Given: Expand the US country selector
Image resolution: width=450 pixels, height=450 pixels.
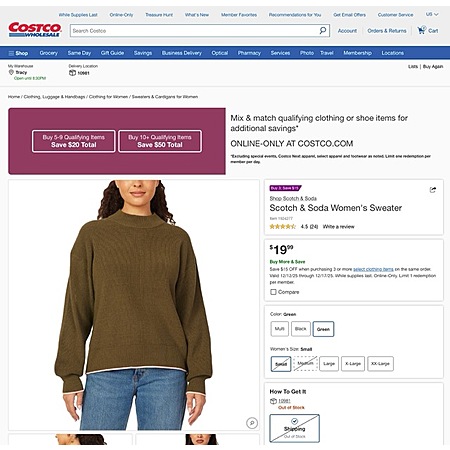Looking at the screenshot, I should [x=432, y=14].
